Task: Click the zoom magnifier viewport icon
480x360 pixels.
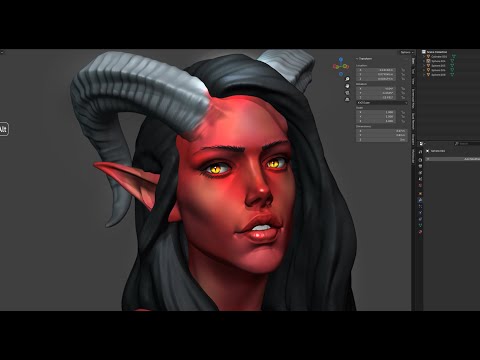Action: pyautogui.click(x=347, y=79)
